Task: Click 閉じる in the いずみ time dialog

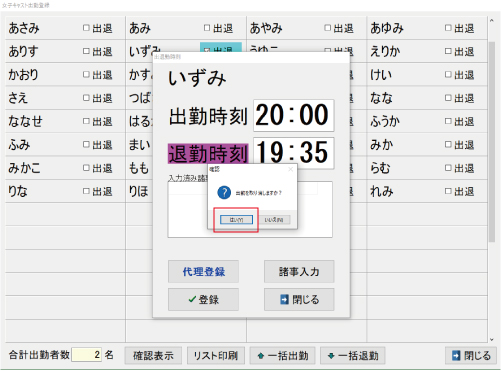Action: pos(299,299)
